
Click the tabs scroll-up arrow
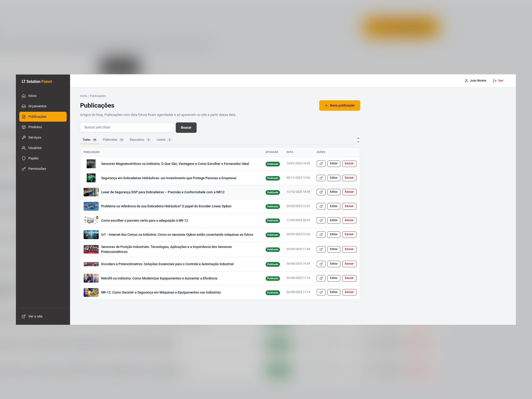coord(358,138)
